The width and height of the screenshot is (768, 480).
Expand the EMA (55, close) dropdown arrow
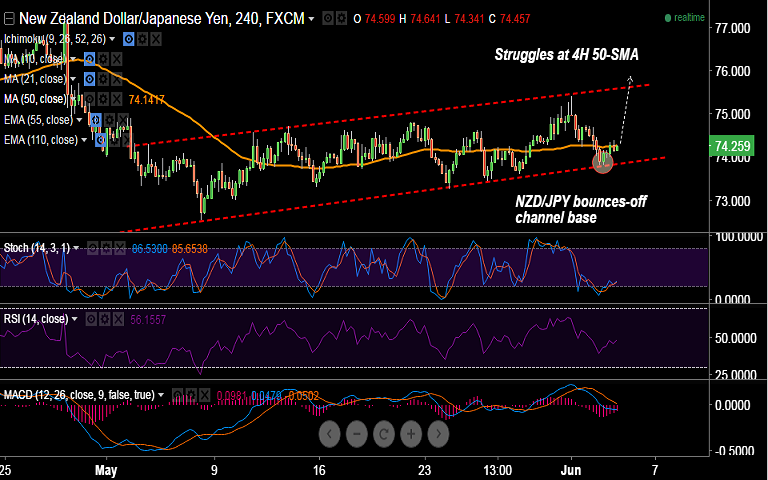79,120
